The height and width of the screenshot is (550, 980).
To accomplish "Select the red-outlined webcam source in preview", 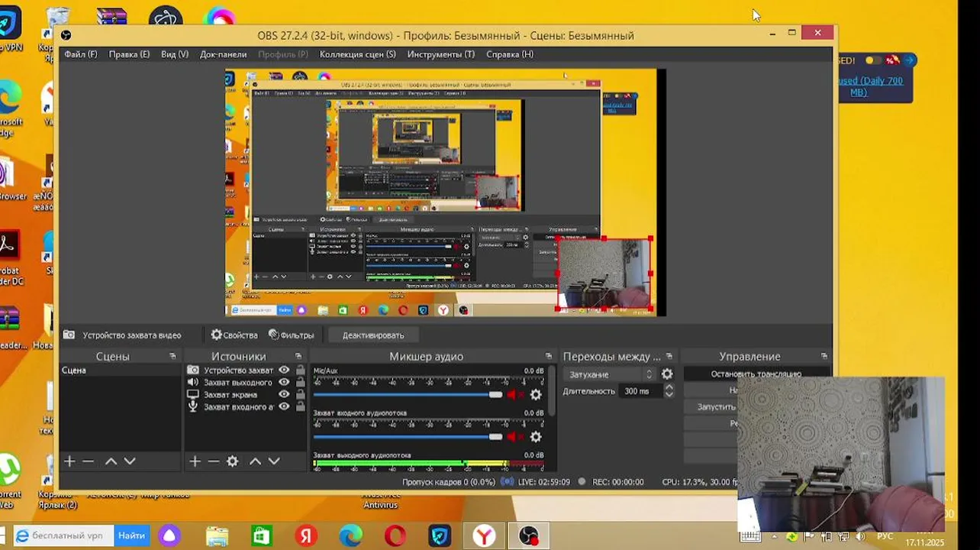I will coord(604,275).
